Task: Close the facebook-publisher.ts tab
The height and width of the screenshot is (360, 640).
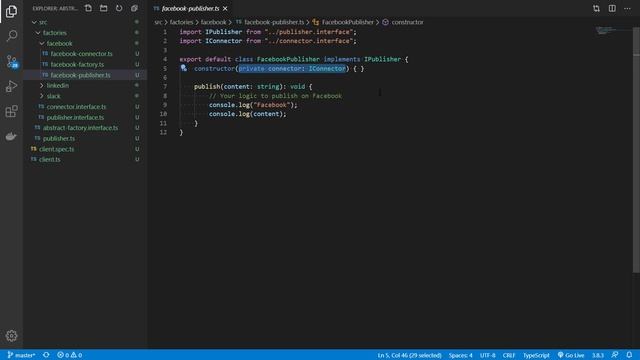Action: 225,8
